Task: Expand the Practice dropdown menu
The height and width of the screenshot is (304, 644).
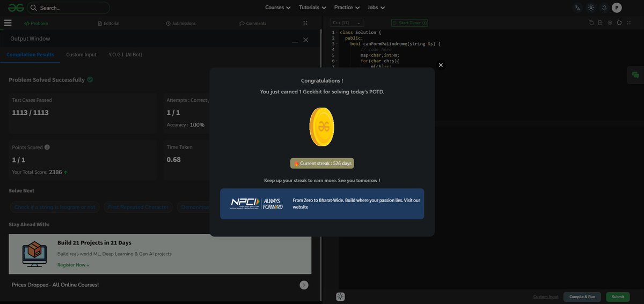Action: point(347,8)
